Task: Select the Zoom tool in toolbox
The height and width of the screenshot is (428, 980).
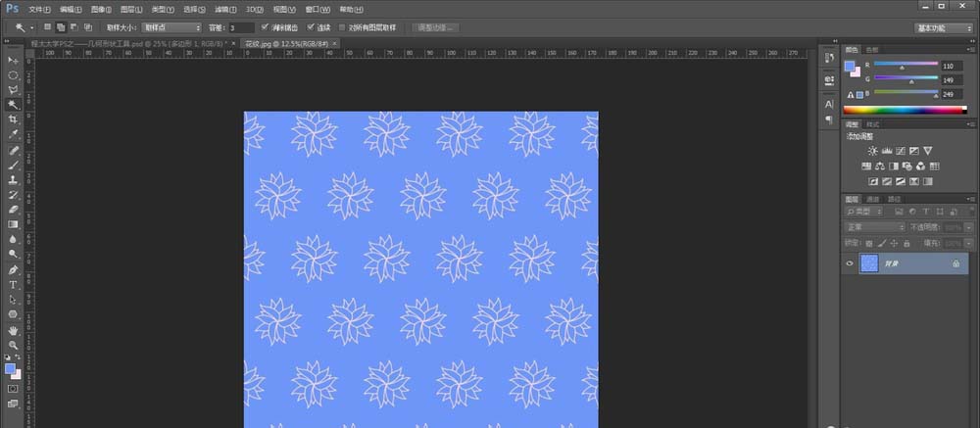Action: [x=14, y=345]
